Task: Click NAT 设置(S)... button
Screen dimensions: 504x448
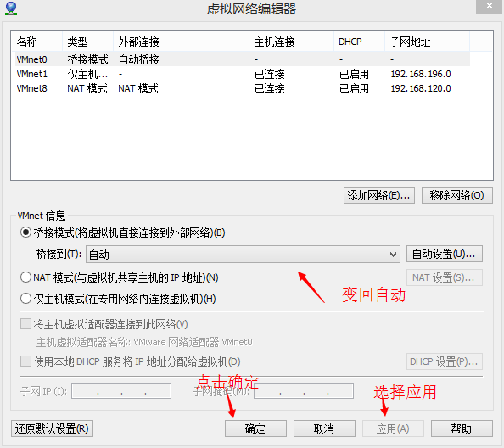Action: click(x=445, y=277)
